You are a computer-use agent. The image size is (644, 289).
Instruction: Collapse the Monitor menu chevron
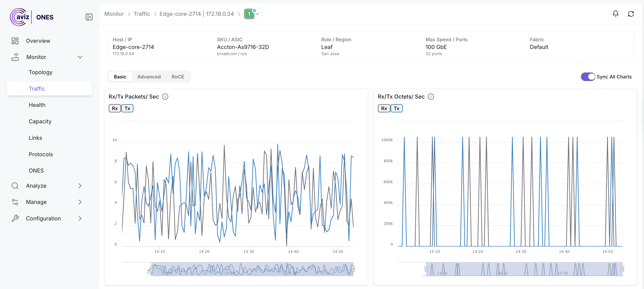tap(80, 57)
